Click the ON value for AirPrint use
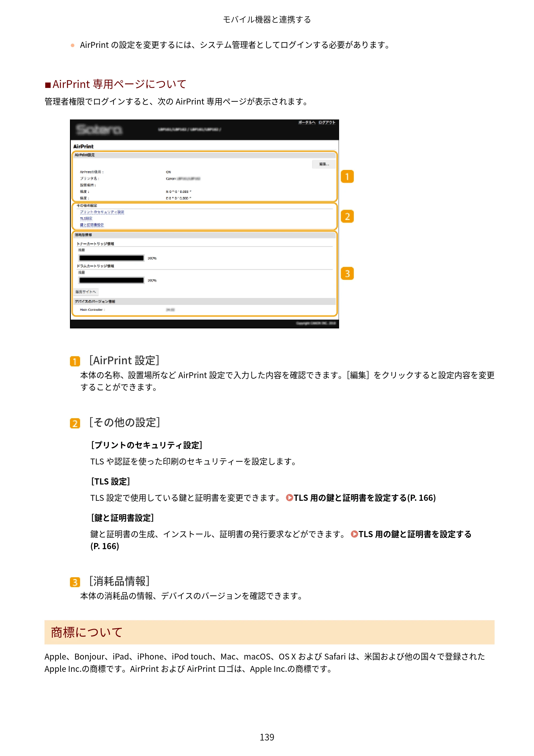 [x=168, y=172]
